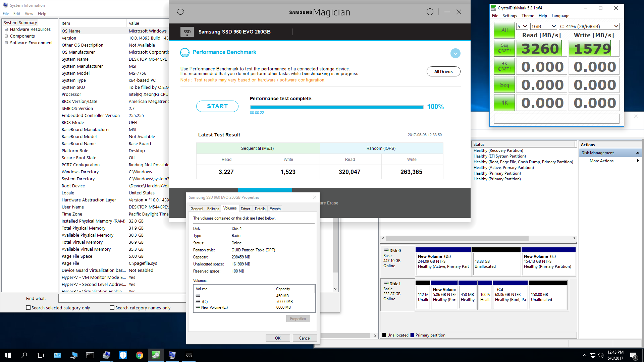Select New Volume (E:) row in Volumes list

pos(255,307)
